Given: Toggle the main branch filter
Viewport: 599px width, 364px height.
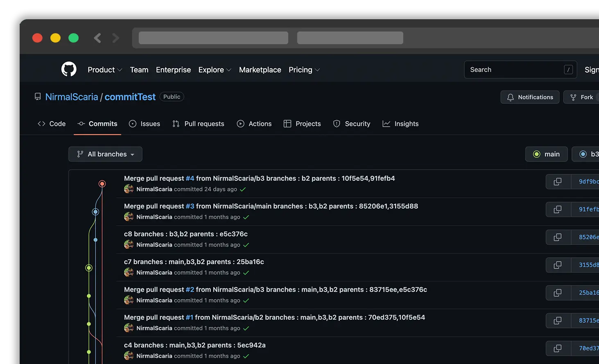Looking at the screenshot, I should (546, 154).
